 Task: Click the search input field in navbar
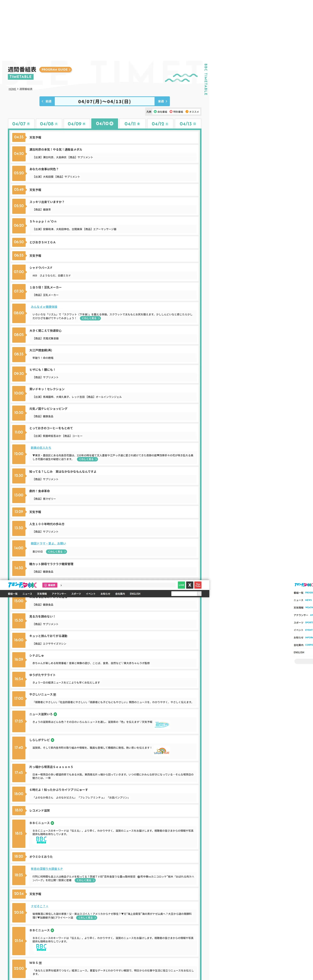(184, 594)
